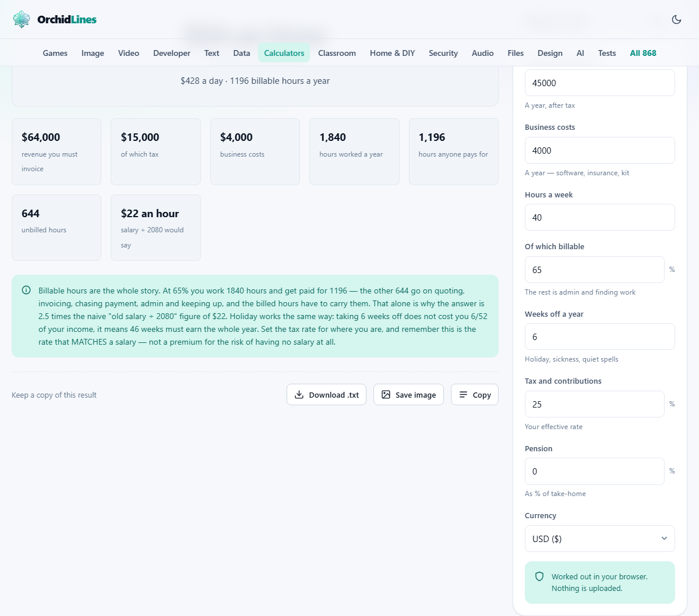699x616 pixels.
Task: Click the $22 an hour figure
Action: pyautogui.click(x=150, y=214)
